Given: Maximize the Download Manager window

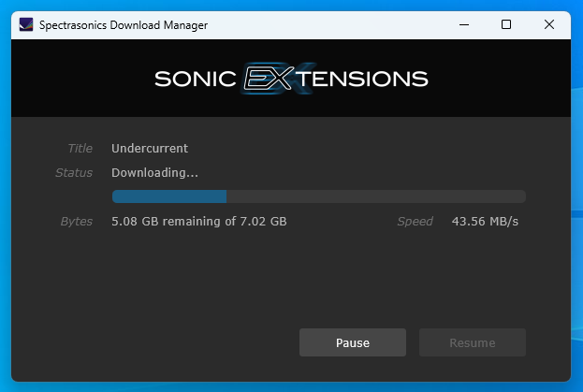Looking at the screenshot, I should (x=506, y=25).
